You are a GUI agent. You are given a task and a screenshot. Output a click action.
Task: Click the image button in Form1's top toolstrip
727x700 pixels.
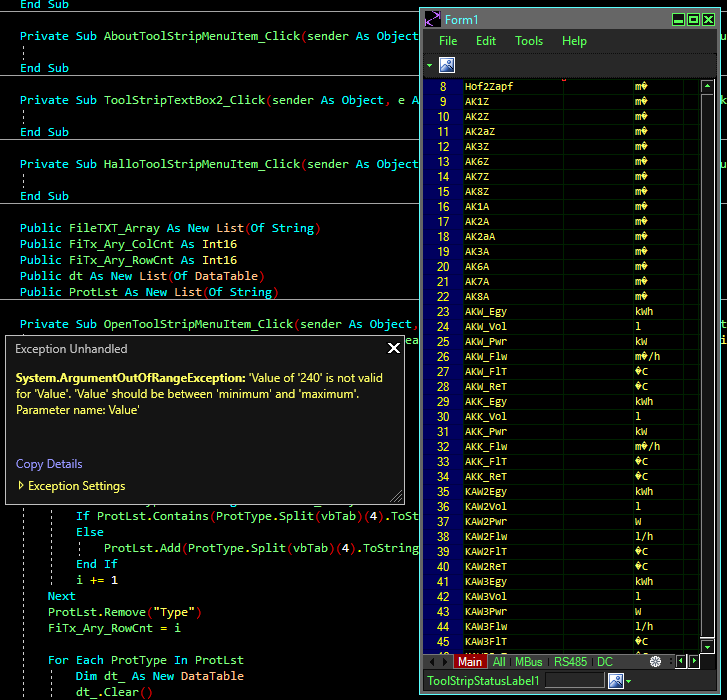(x=447, y=65)
